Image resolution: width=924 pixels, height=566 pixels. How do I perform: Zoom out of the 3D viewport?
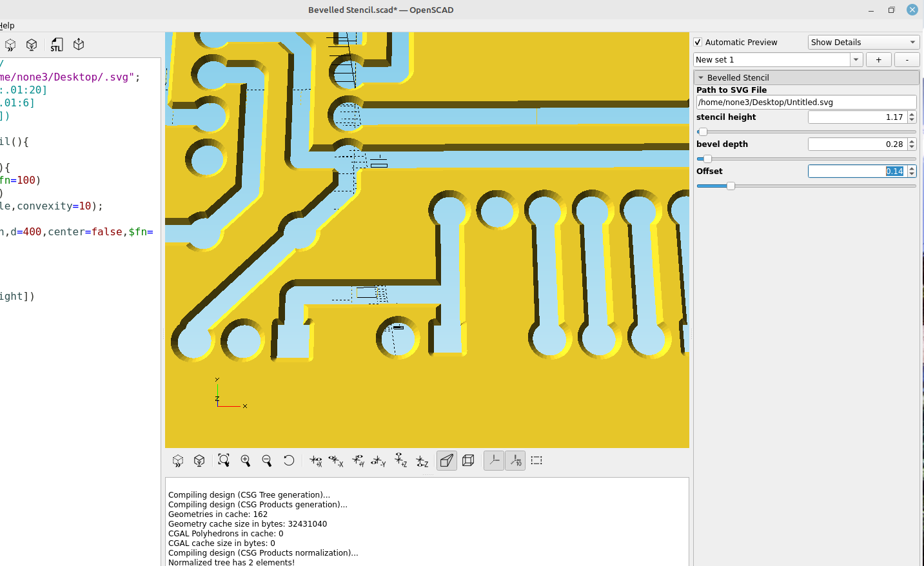(266, 460)
